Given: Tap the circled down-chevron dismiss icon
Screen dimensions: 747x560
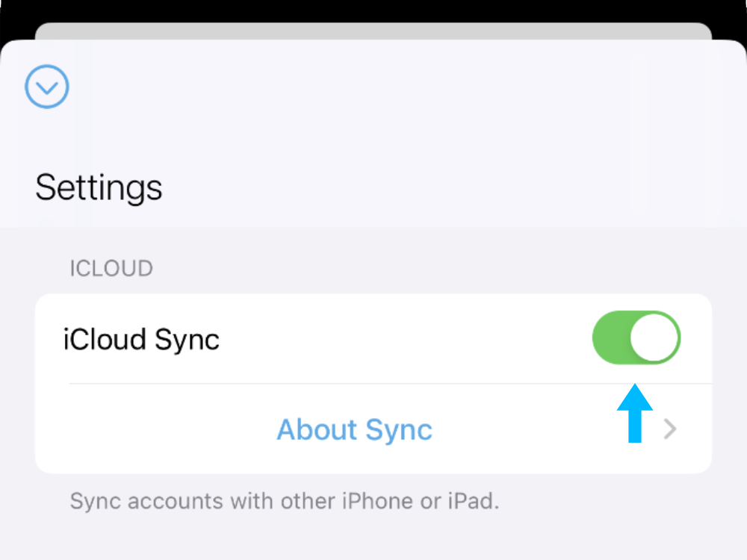Looking at the screenshot, I should tap(46, 87).
